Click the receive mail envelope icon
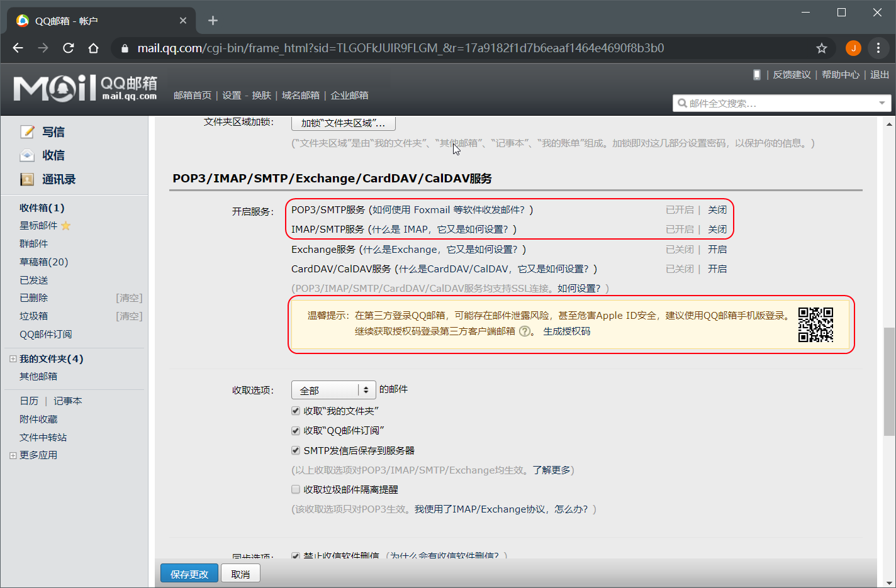Screen dimensions: 896x588 coord(27,155)
